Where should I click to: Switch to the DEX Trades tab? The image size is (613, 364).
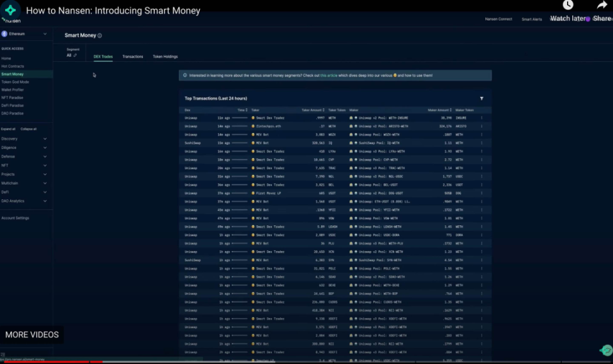click(x=103, y=57)
